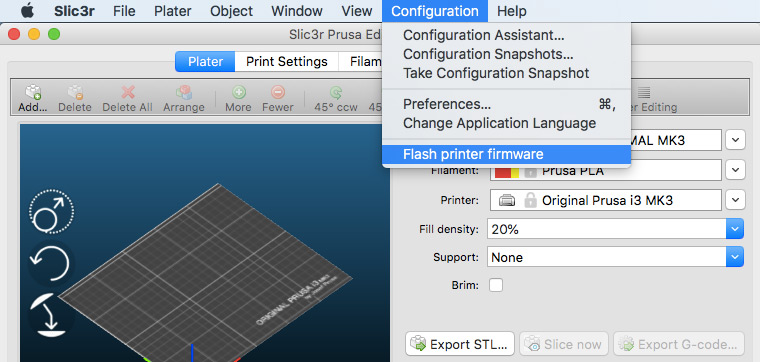Click the Export G-code… button
760x362 pixels.
click(679, 344)
